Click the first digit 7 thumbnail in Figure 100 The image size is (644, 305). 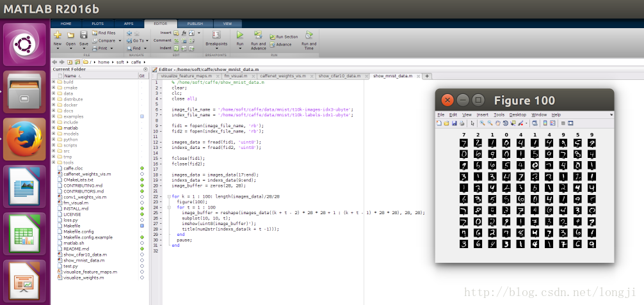[463, 143]
